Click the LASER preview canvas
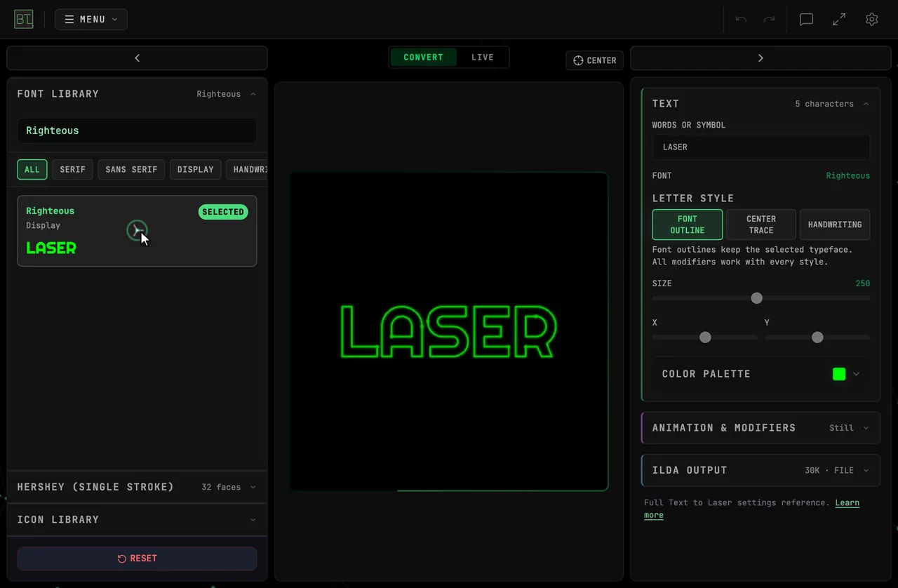The width and height of the screenshot is (898, 588). [449, 331]
